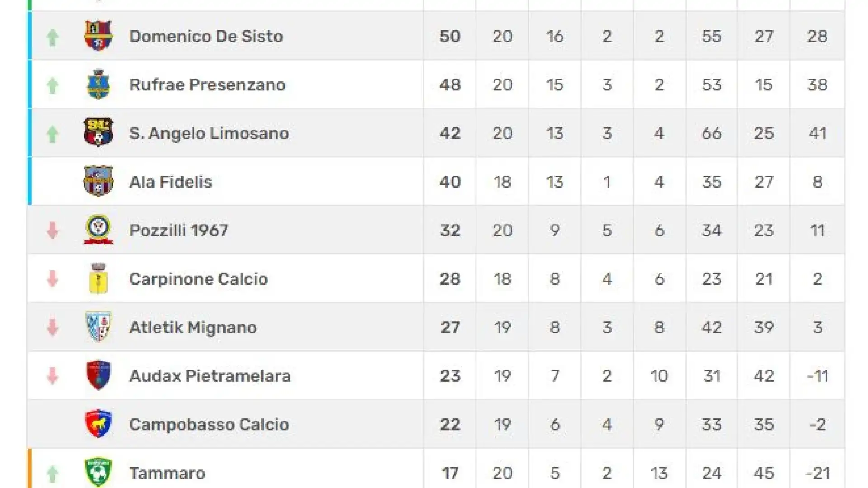Click the Audax Pietramelara team crest

[99, 375]
